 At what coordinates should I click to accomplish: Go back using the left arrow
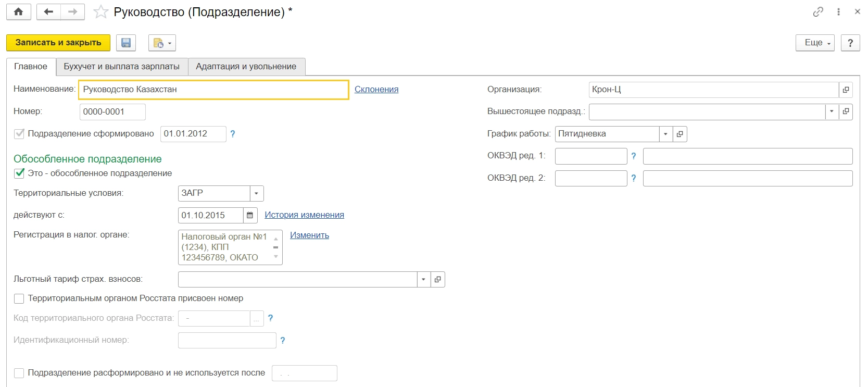point(49,12)
